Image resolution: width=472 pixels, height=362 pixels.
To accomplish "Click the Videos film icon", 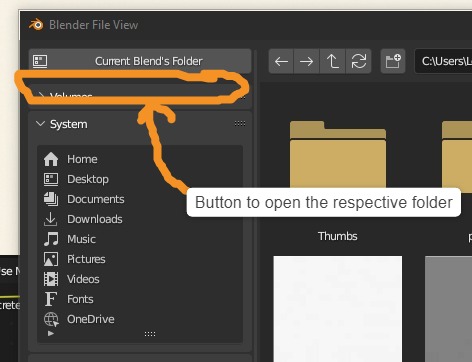I will pos(51,279).
